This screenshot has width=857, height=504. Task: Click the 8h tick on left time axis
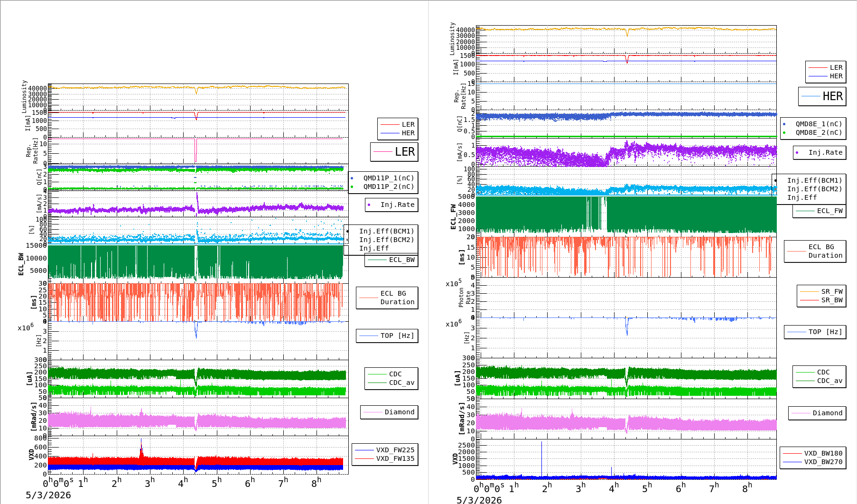pyautogui.click(x=317, y=483)
